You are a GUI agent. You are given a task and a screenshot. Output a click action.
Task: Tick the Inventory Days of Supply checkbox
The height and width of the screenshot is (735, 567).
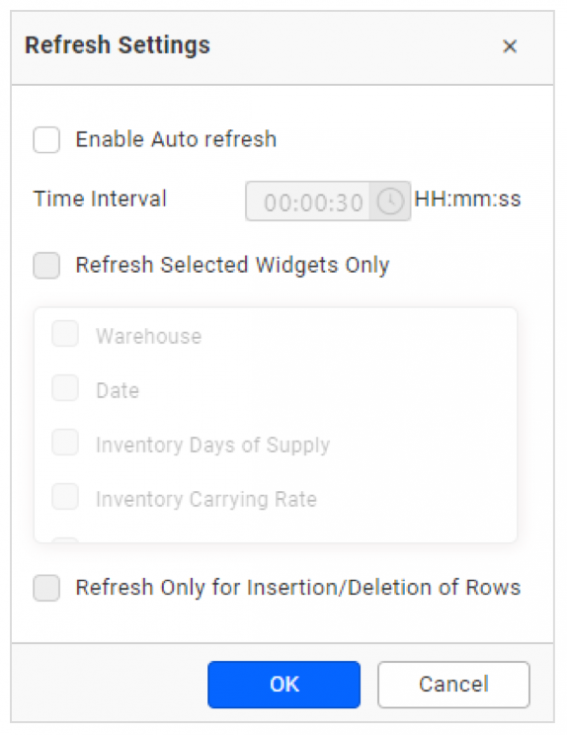click(x=65, y=442)
